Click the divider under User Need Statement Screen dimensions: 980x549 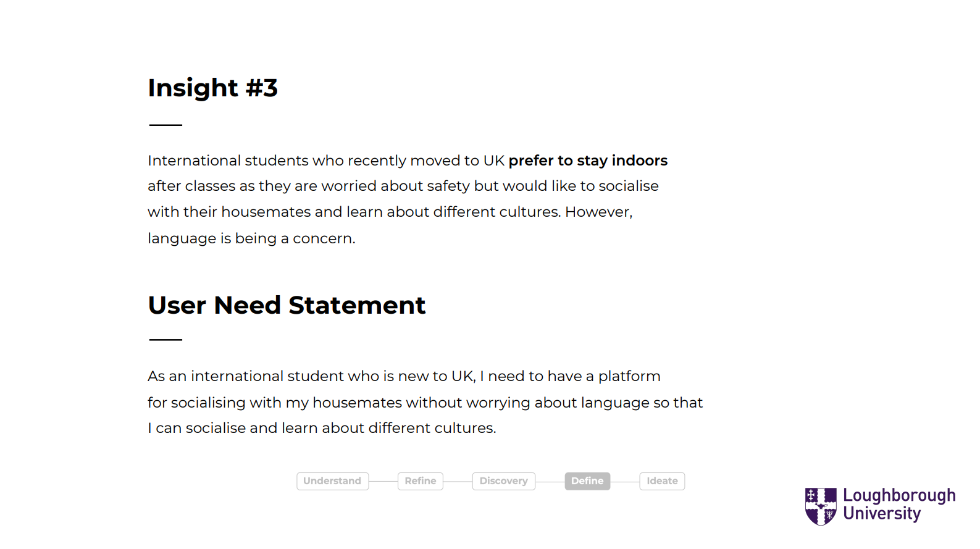(165, 339)
